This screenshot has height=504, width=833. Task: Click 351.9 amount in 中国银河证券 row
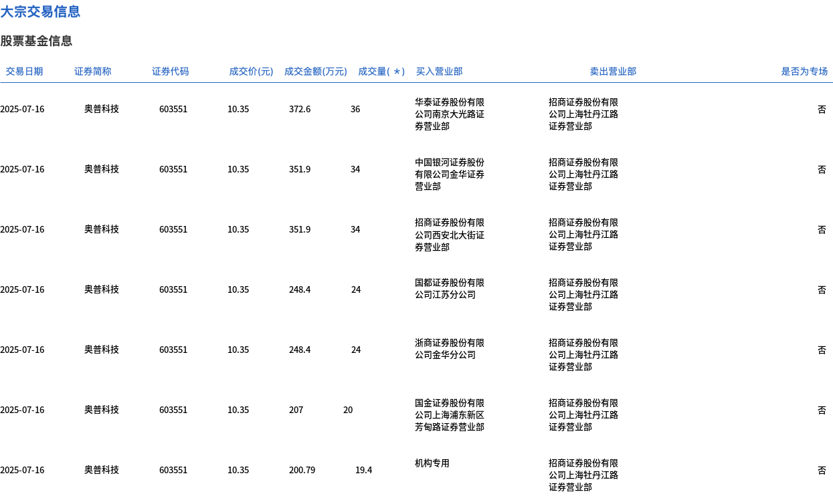click(x=300, y=169)
